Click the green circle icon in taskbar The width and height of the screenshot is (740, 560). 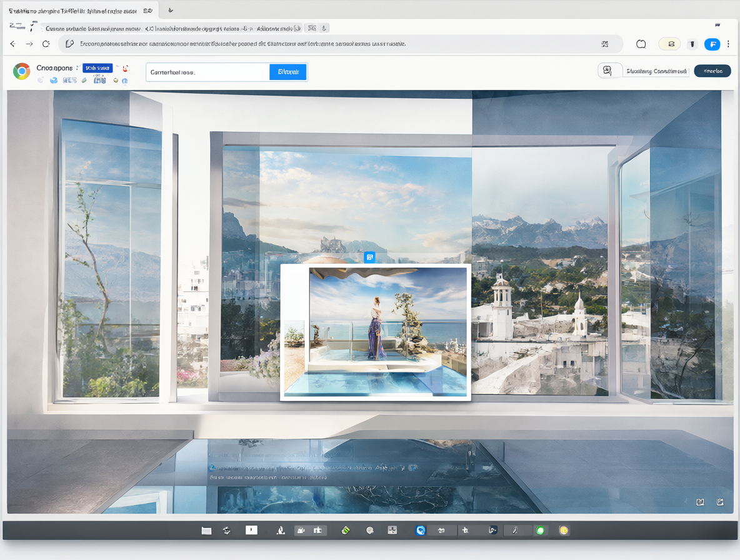[x=541, y=531]
